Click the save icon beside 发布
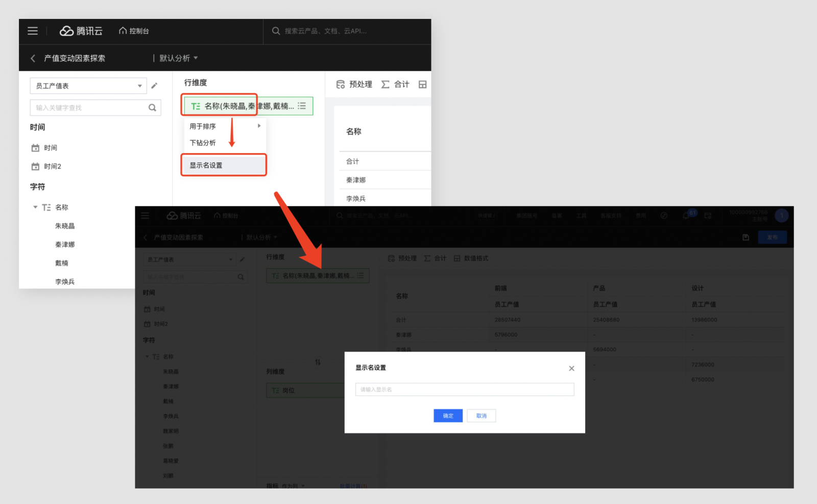Viewport: 817px width, 504px height. point(746,237)
